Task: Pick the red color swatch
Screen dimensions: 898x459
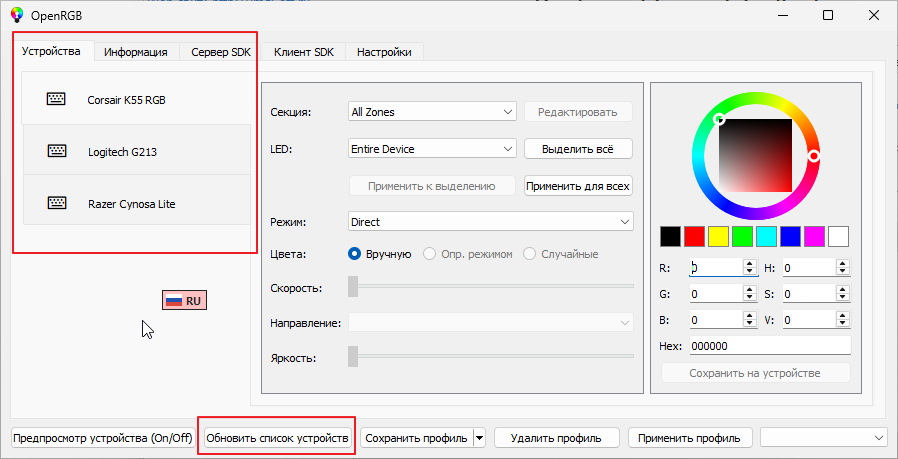Action: click(x=695, y=236)
